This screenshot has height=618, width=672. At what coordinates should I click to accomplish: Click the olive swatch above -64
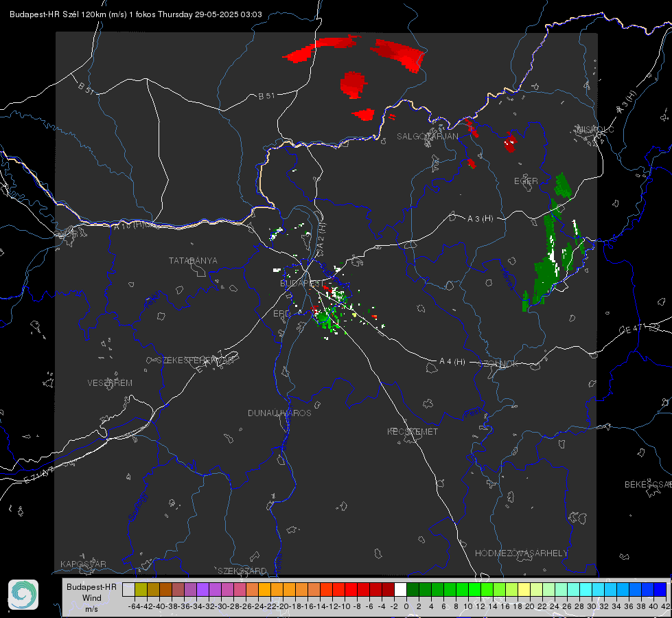(x=141, y=589)
